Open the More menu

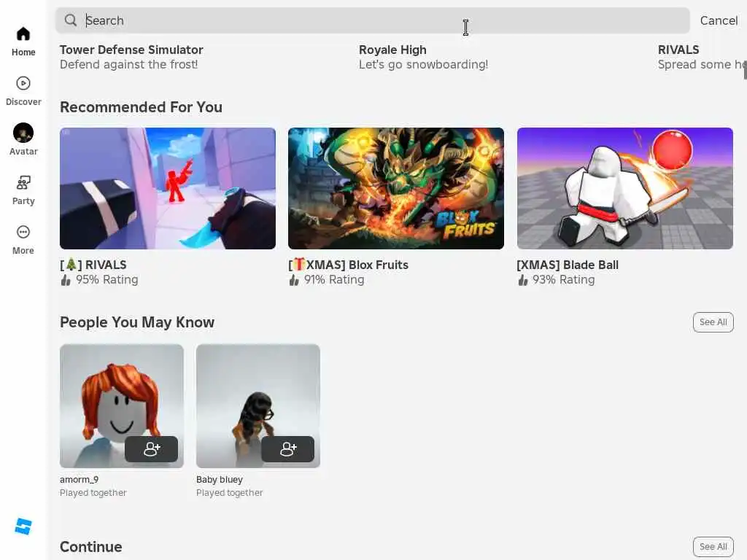click(23, 239)
